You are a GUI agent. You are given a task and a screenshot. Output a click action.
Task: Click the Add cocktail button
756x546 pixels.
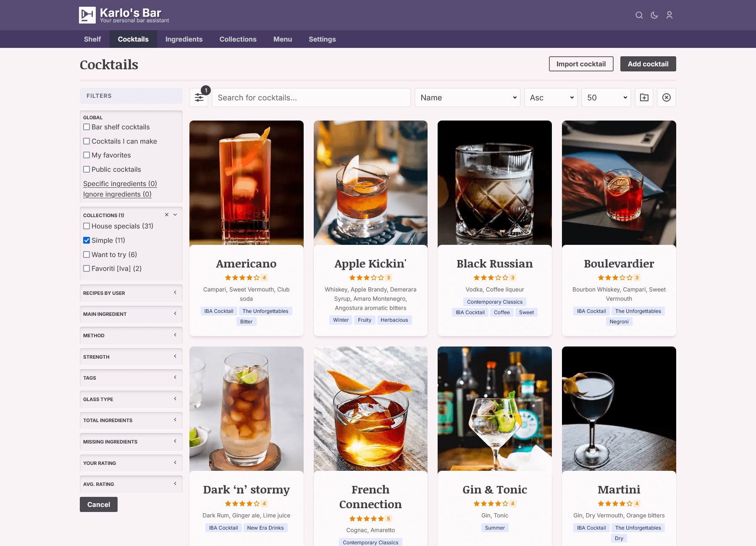[648, 64]
